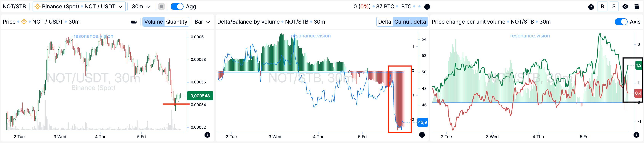Click the grey record circle button
Screen dimensions: 644x143
coord(161,7)
